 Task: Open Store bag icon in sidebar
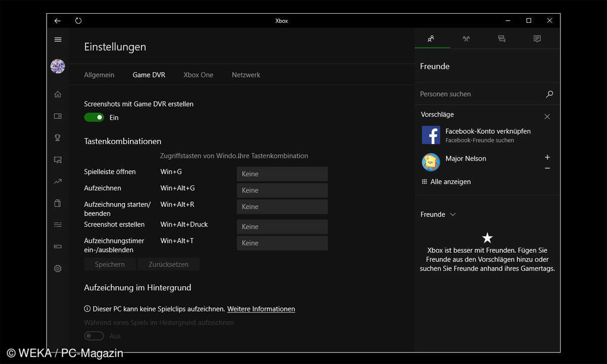(x=58, y=203)
